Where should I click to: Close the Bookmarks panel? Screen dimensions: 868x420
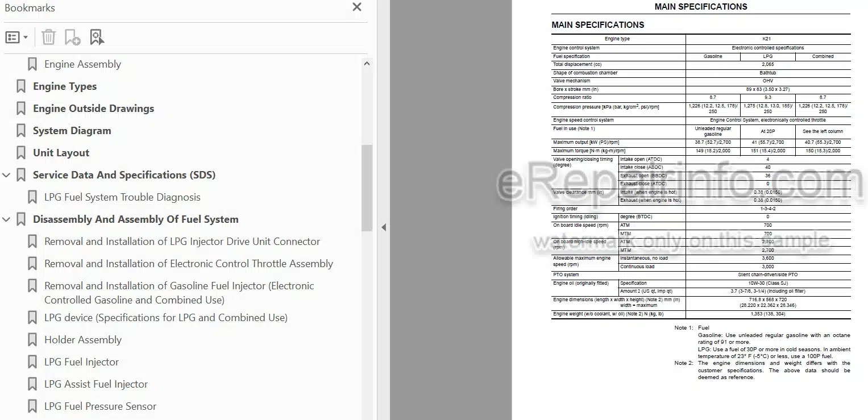click(357, 7)
